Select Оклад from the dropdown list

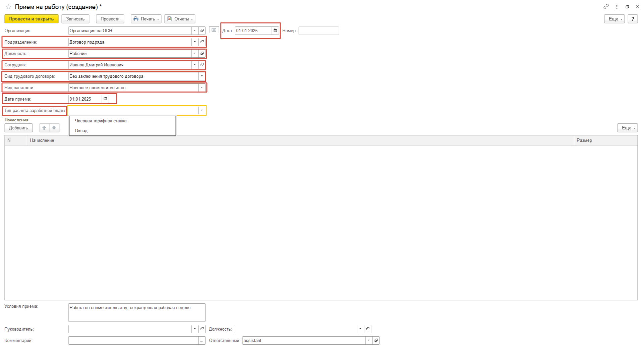81,131
